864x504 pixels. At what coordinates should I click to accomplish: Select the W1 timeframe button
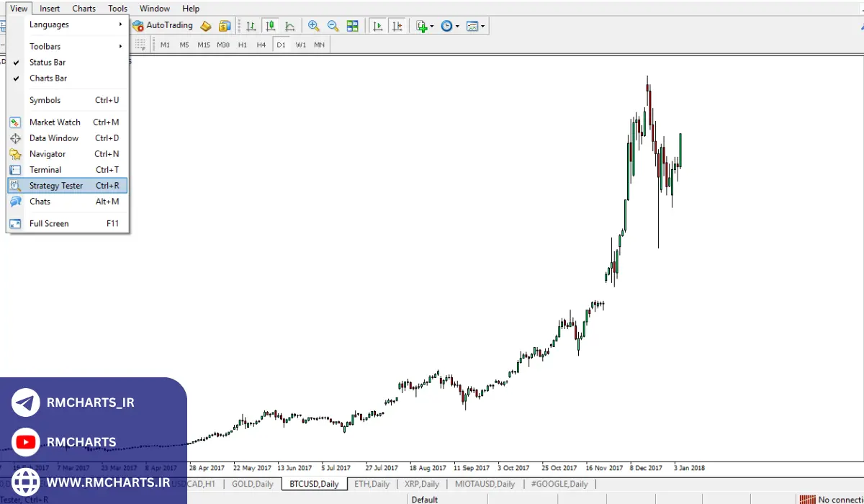[x=300, y=45]
